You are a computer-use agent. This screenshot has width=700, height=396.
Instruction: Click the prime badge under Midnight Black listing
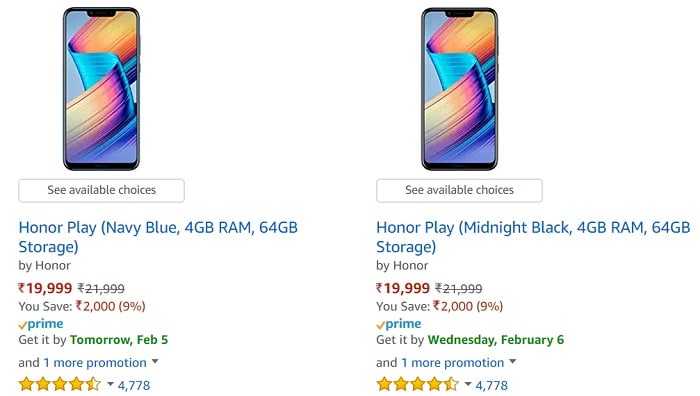tap(399, 324)
